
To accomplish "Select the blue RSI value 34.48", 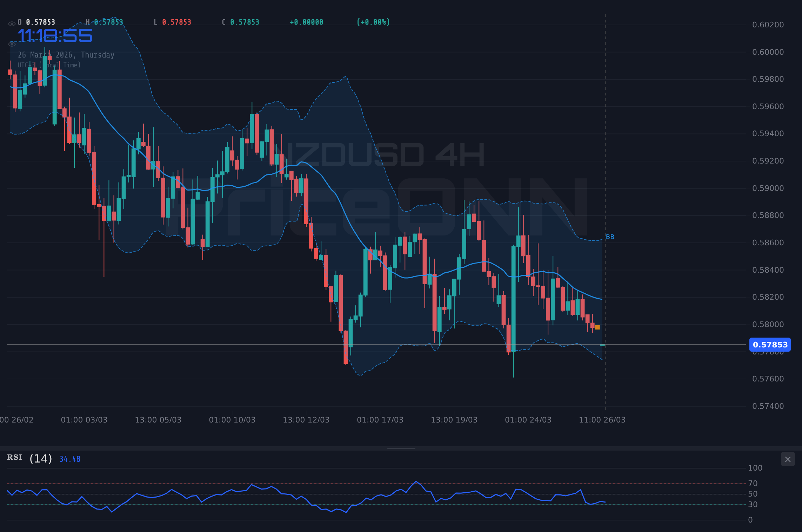I will [69, 459].
